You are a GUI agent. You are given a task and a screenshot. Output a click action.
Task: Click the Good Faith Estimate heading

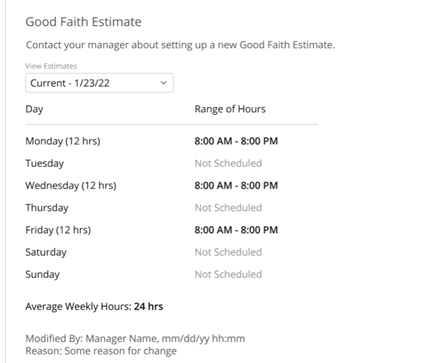coord(83,22)
